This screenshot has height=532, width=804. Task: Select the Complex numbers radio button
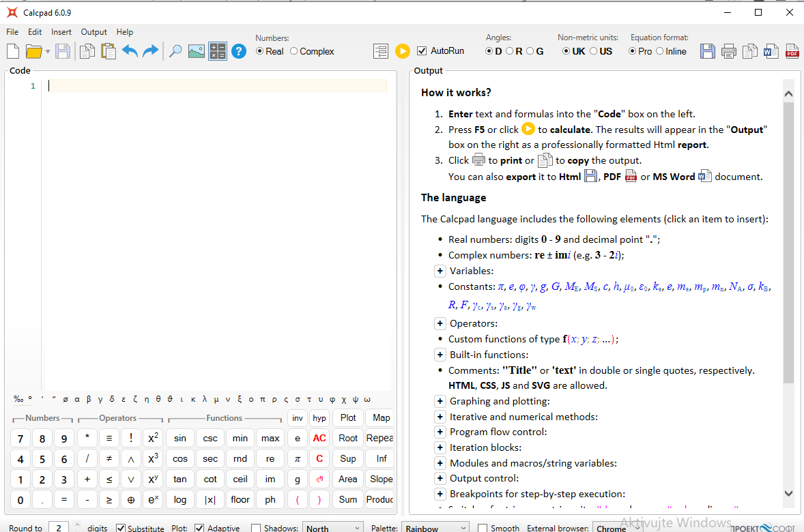coord(294,51)
